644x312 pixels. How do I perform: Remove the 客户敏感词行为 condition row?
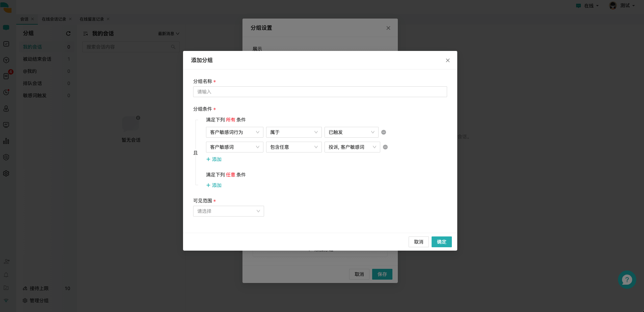click(x=384, y=132)
